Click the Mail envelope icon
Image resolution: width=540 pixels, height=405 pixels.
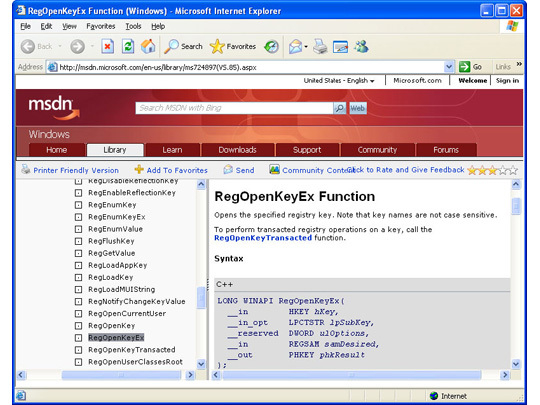(x=295, y=46)
